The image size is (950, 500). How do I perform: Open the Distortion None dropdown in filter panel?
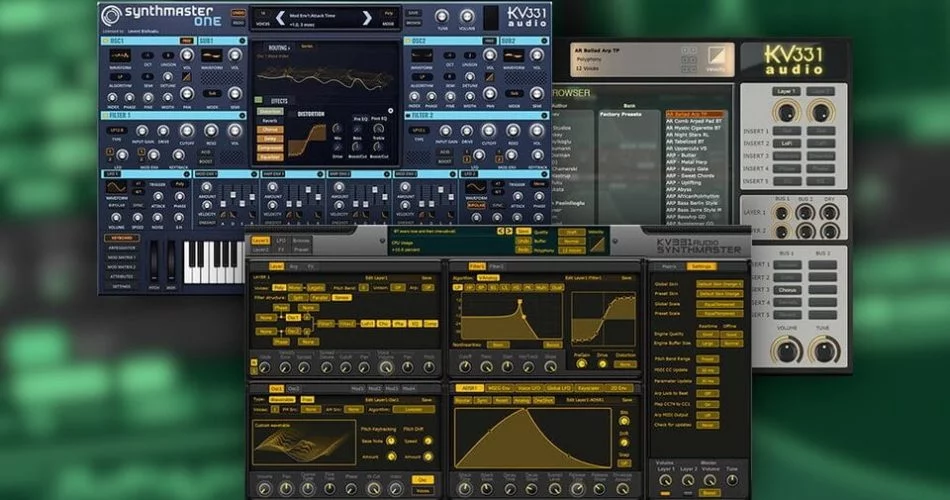(625, 364)
